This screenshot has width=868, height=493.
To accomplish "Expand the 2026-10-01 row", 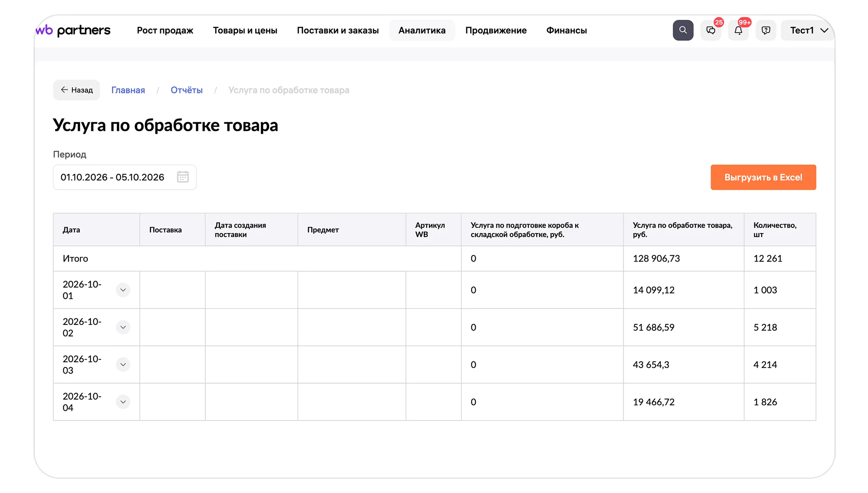I will 123,290.
